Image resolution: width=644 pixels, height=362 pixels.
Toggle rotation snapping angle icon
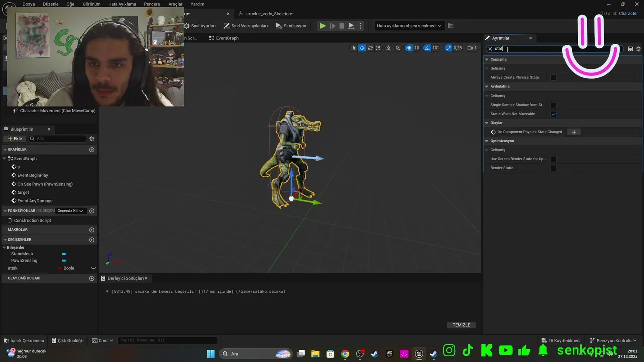(x=427, y=48)
